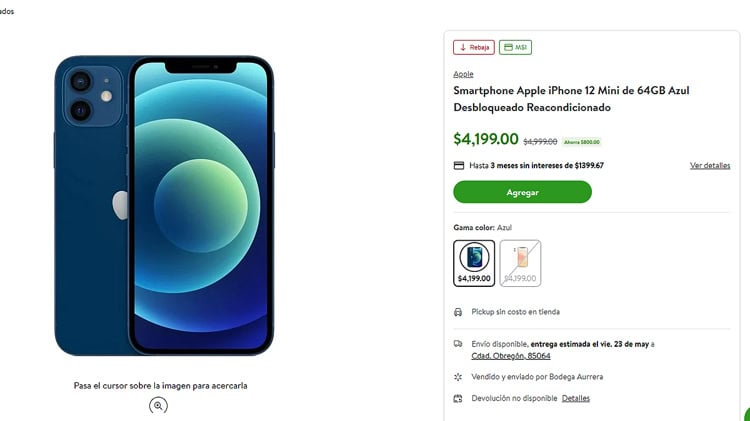This screenshot has width=750, height=421.
Task: Click the blue iPhone 12 Mini product image
Action: pyautogui.click(x=164, y=206)
